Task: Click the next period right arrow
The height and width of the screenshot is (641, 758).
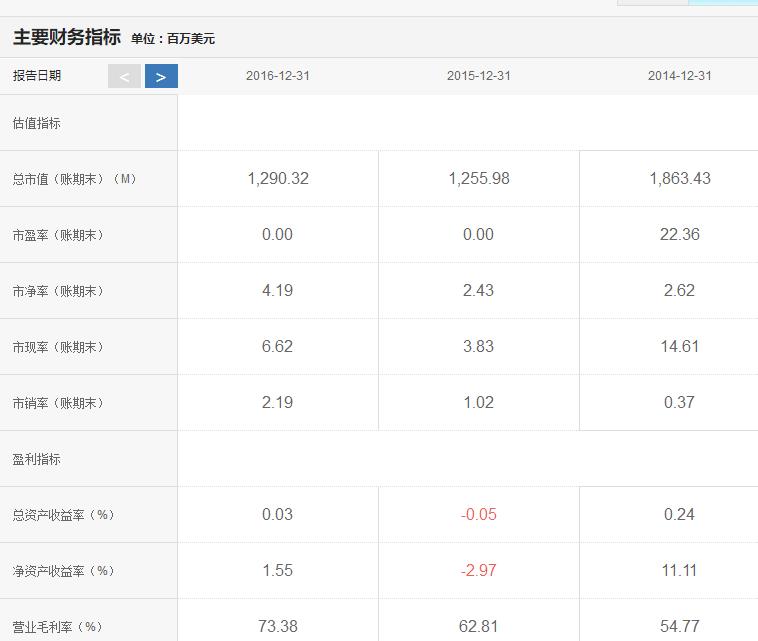Action: (161, 76)
